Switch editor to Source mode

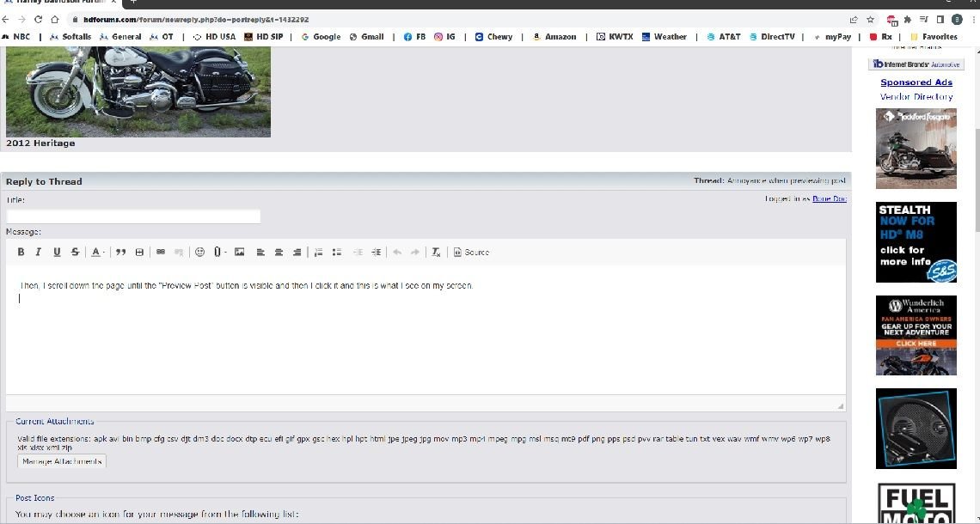pos(471,252)
